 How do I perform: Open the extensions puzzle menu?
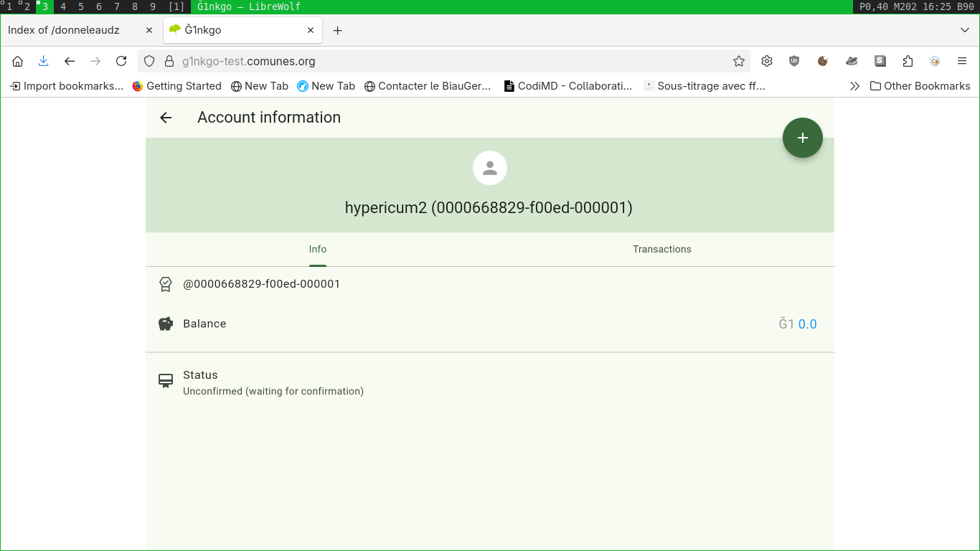[x=908, y=62]
